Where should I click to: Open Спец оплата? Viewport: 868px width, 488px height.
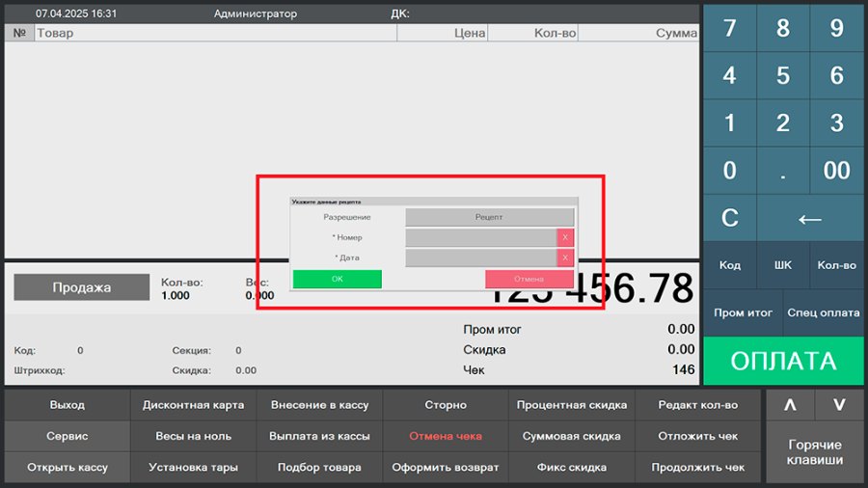pyautogui.click(x=824, y=312)
